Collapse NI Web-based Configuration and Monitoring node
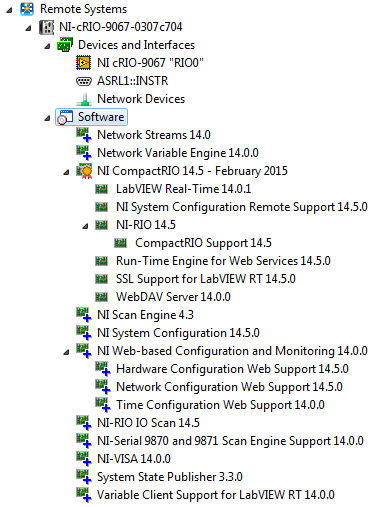Image resolution: width=384 pixels, height=507 pixels. point(67,353)
